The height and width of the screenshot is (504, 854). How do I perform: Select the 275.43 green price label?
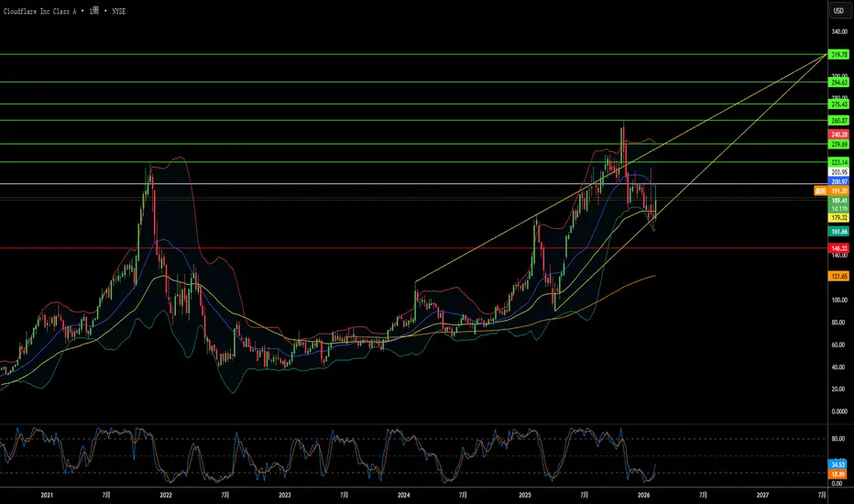[x=838, y=104]
